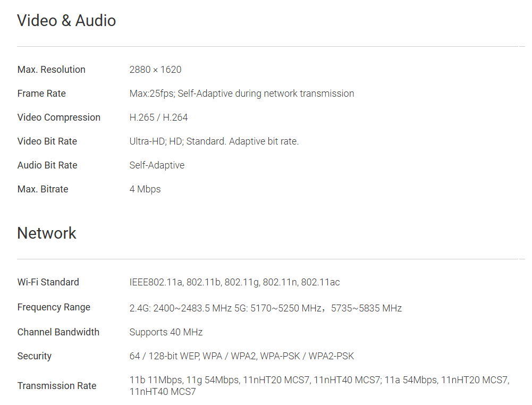
Task: Click the Network section heading
Action: coord(47,233)
